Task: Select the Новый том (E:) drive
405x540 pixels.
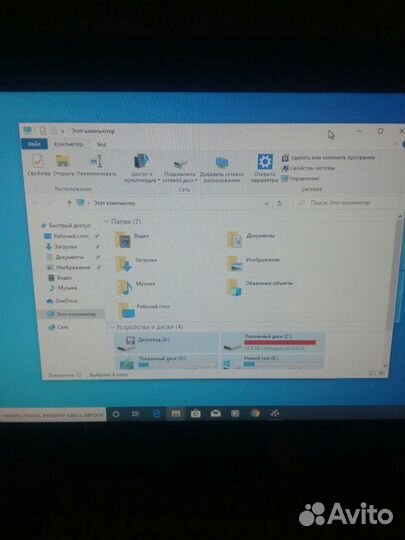Action: [273, 362]
